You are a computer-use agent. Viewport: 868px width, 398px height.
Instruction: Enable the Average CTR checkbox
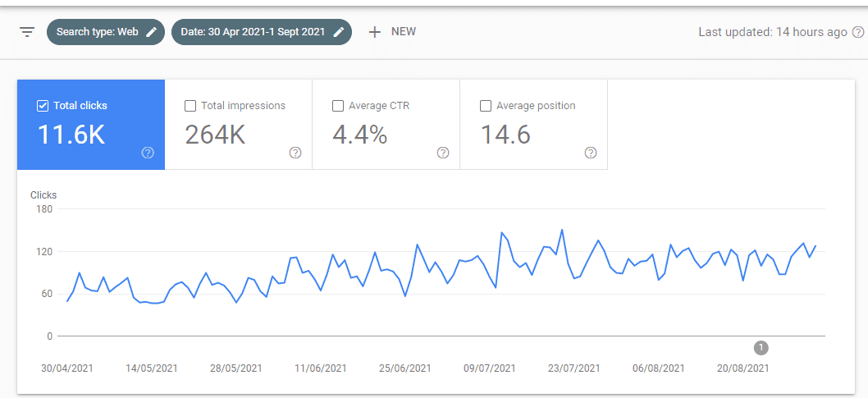click(338, 106)
